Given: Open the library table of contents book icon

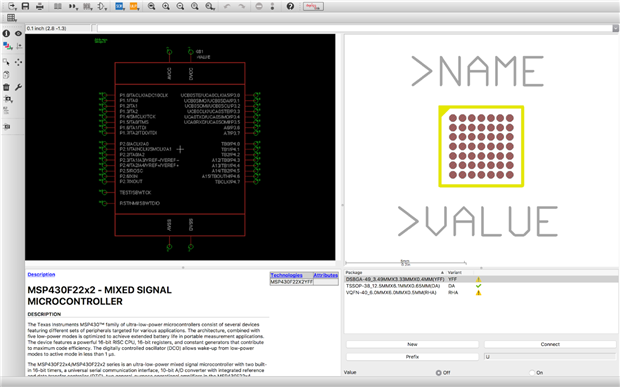Looking at the screenshot, I should 58,6.
